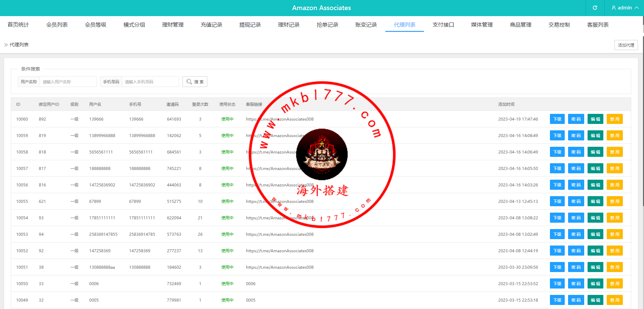Open 会员等级 tab
The image size is (644, 309).
(x=96, y=25)
